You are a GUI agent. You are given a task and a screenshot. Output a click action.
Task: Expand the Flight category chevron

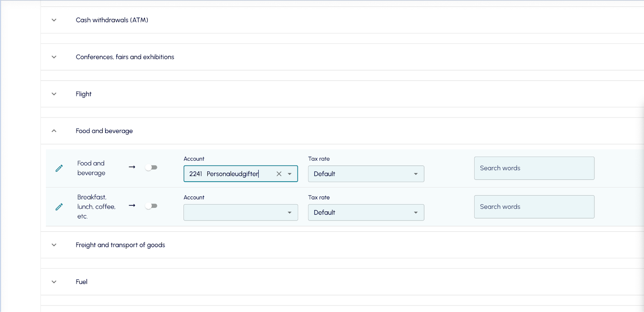click(x=54, y=94)
